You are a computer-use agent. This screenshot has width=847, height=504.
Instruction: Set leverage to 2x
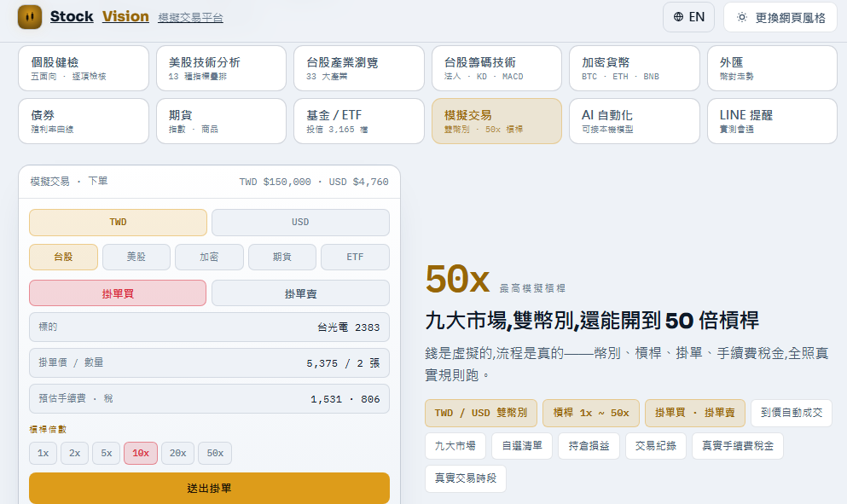coord(74,453)
